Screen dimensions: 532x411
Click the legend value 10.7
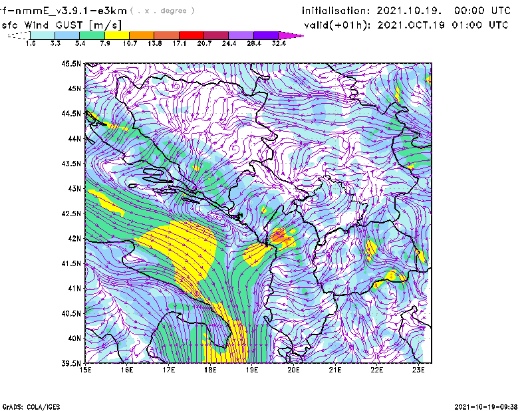click(x=130, y=43)
